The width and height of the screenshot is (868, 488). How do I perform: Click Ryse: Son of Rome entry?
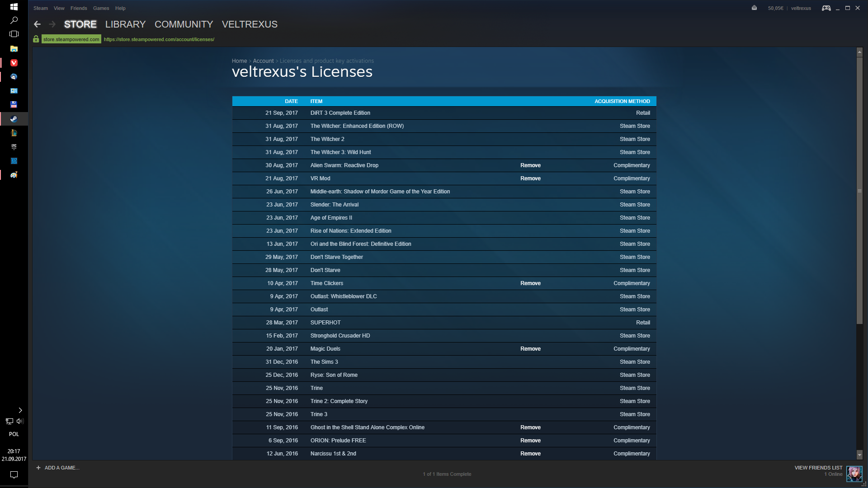pyautogui.click(x=334, y=375)
